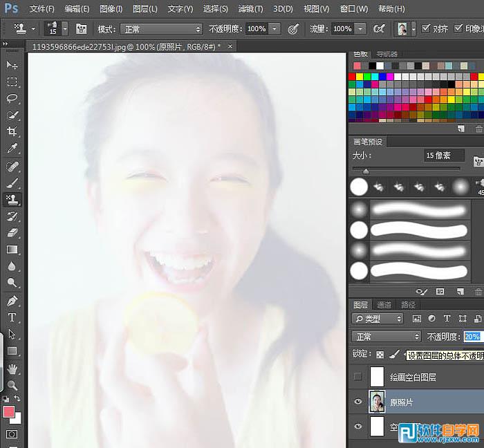Select the Lasso tool
The width and height of the screenshot is (484, 448).
coord(12,98)
